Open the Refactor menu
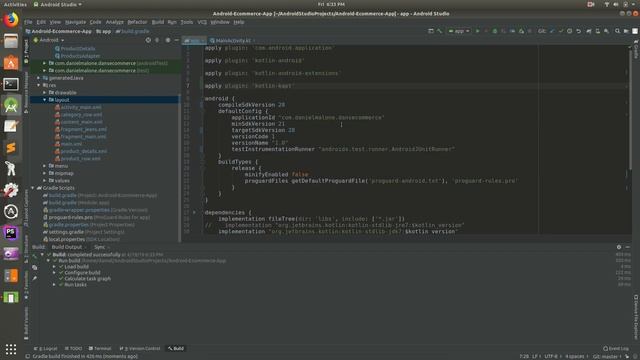 coord(137,22)
